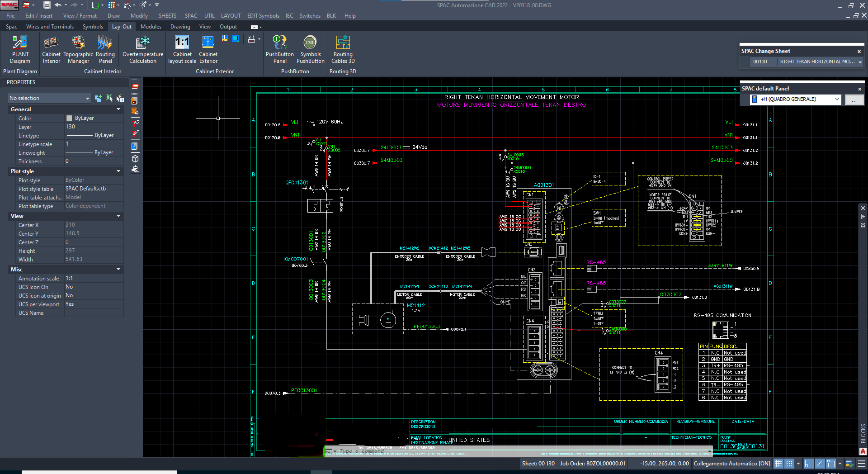Open the Cabinet Exterior tool
This screenshot has height=474, width=868.
tap(208, 50)
